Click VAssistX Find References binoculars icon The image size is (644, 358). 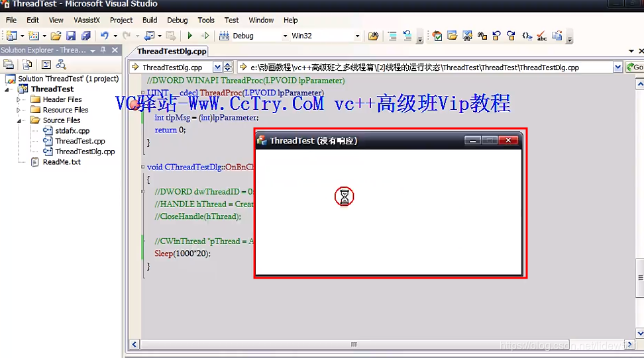point(482,36)
